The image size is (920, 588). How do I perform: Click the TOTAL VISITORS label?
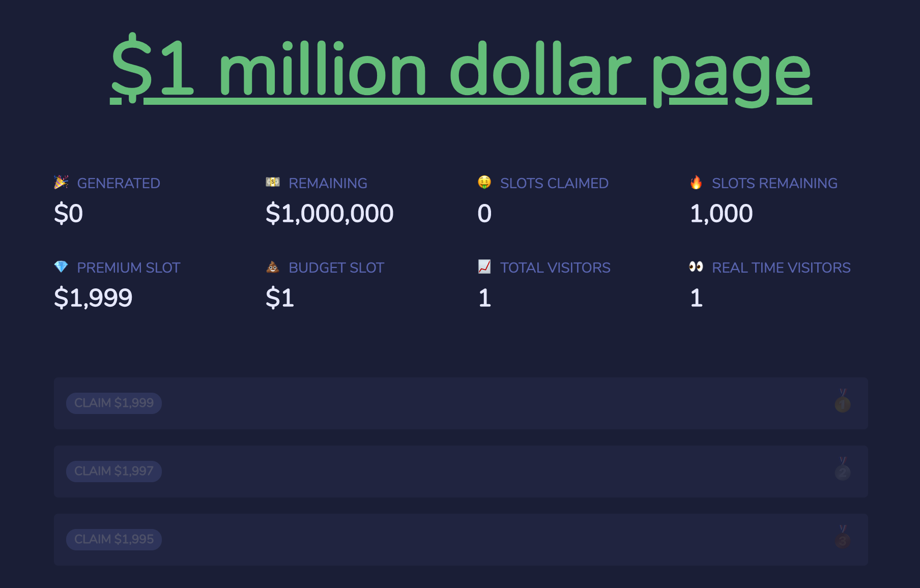(x=555, y=268)
